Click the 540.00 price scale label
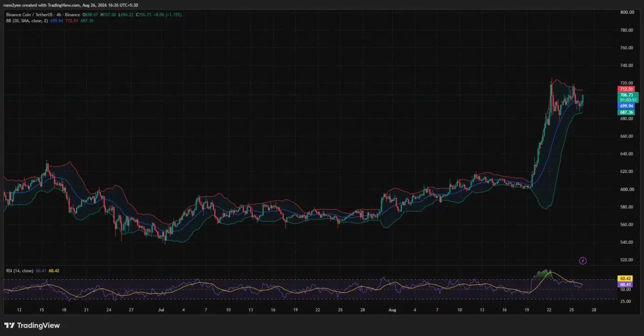644x336 pixels. [x=626, y=242]
